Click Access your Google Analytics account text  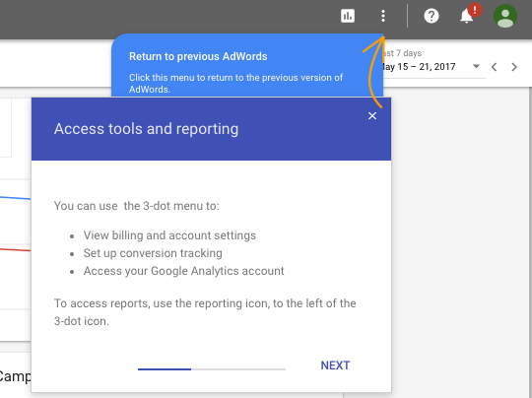(183, 271)
